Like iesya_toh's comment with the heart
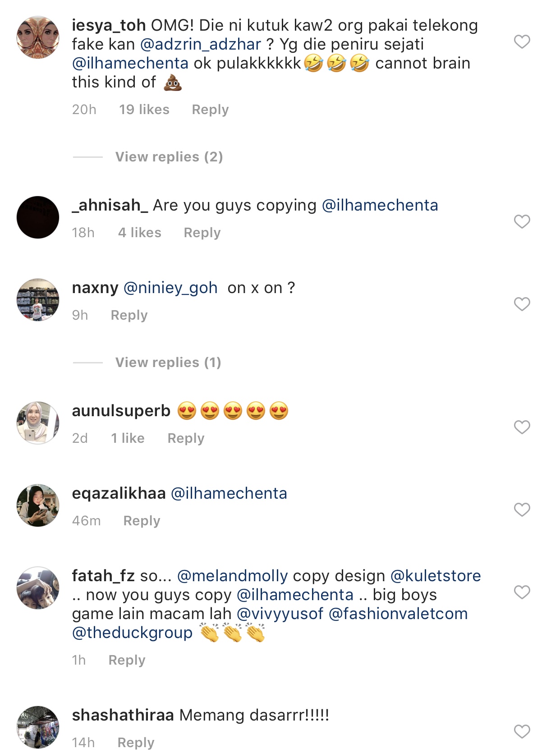Image resolution: width=560 pixels, height=753 pixels. pyautogui.click(x=522, y=41)
